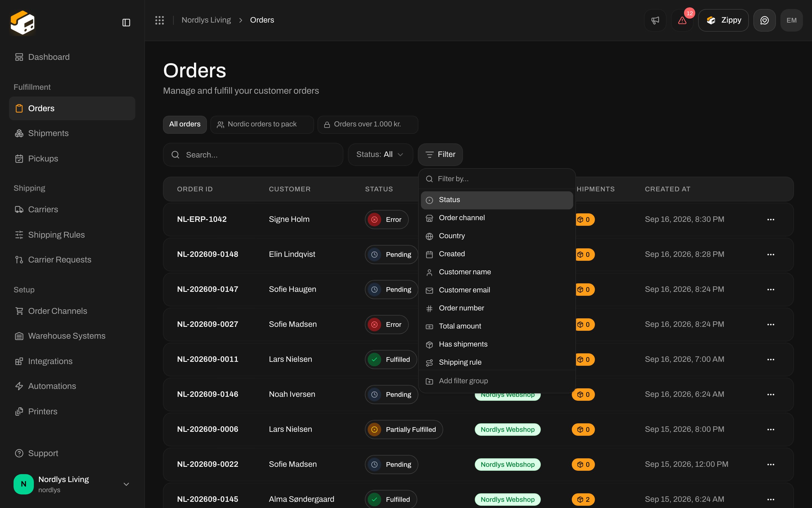Click Nordlys Webshop tag for NL-202609-0006
Image resolution: width=812 pixels, height=508 pixels.
tap(507, 429)
